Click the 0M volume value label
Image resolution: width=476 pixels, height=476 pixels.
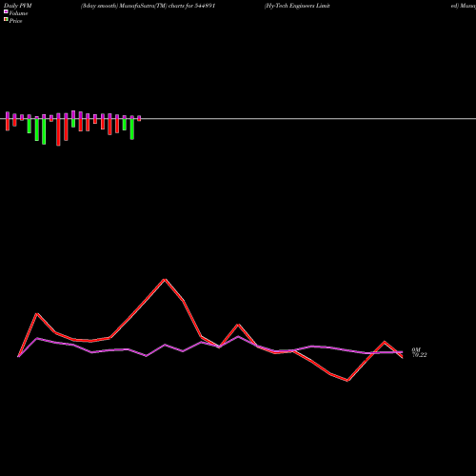tap(416, 349)
